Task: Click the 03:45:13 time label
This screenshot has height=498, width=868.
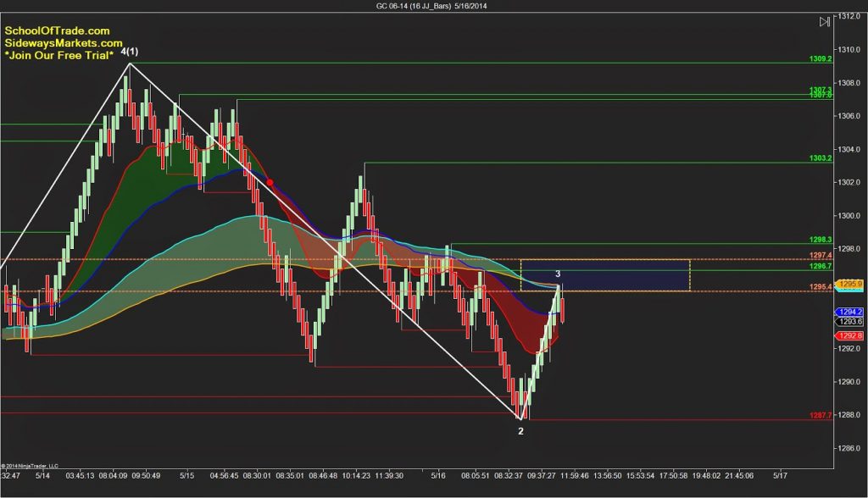Action: click(80, 475)
